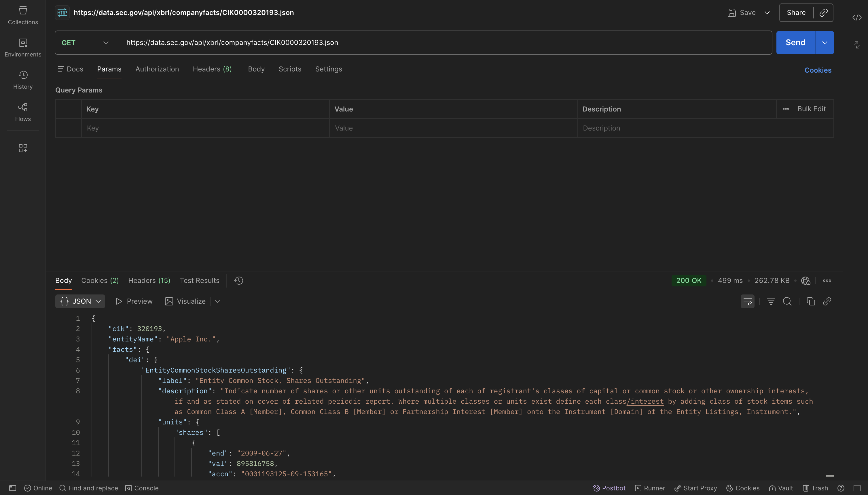Click the empty Description field in params
Screen dimensions: 868x495
[705, 128]
